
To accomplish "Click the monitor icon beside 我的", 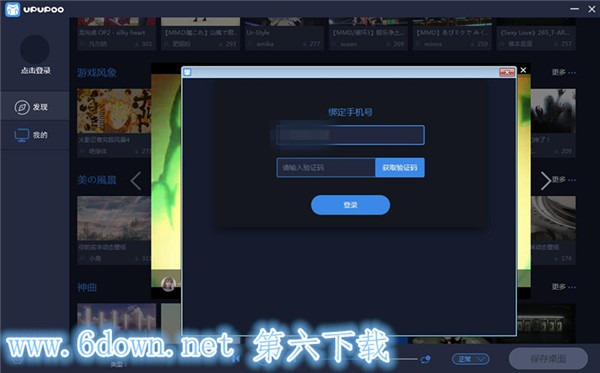I will coord(21,135).
